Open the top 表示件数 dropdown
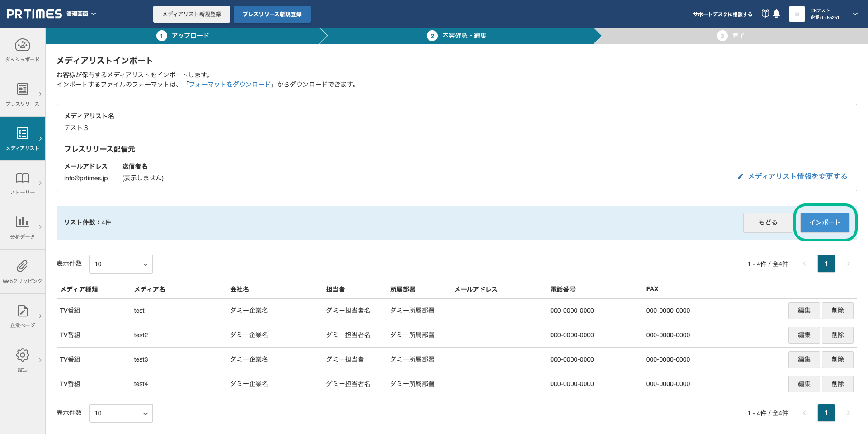The width and height of the screenshot is (868, 434). [121, 264]
